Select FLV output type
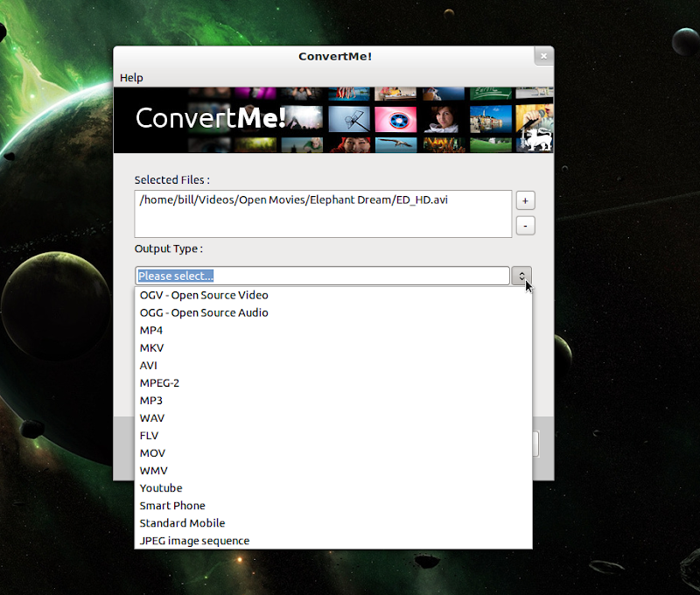700x595 pixels. [333, 435]
